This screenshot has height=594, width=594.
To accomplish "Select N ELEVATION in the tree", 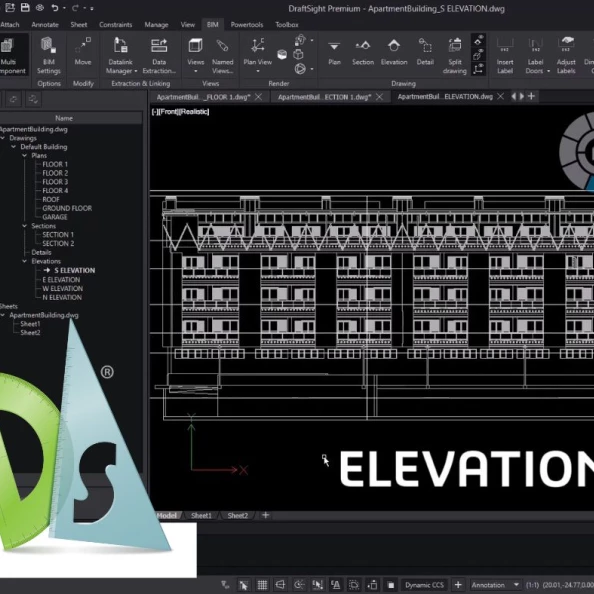I will [x=62, y=297].
